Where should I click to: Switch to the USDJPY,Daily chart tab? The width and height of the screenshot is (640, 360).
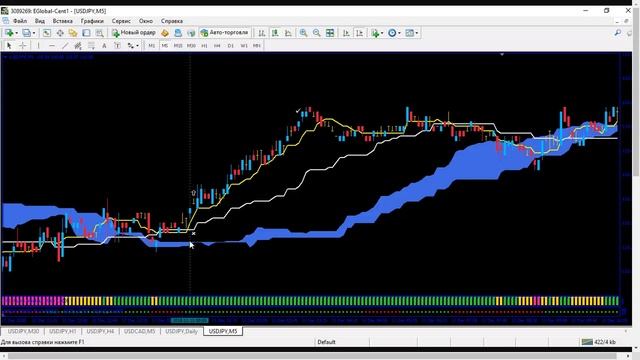pyautogui.click(x=182, y=331)
